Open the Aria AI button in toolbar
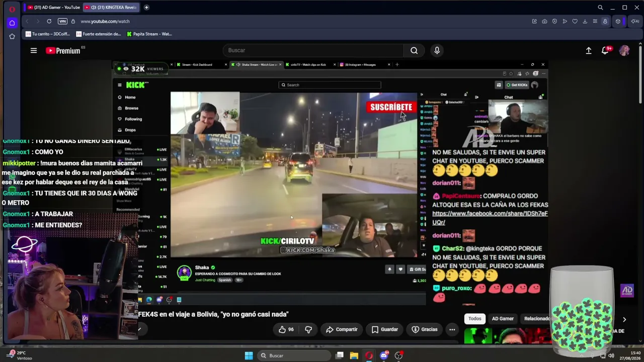The image size is (644, 362). click(x=635, y=21)
